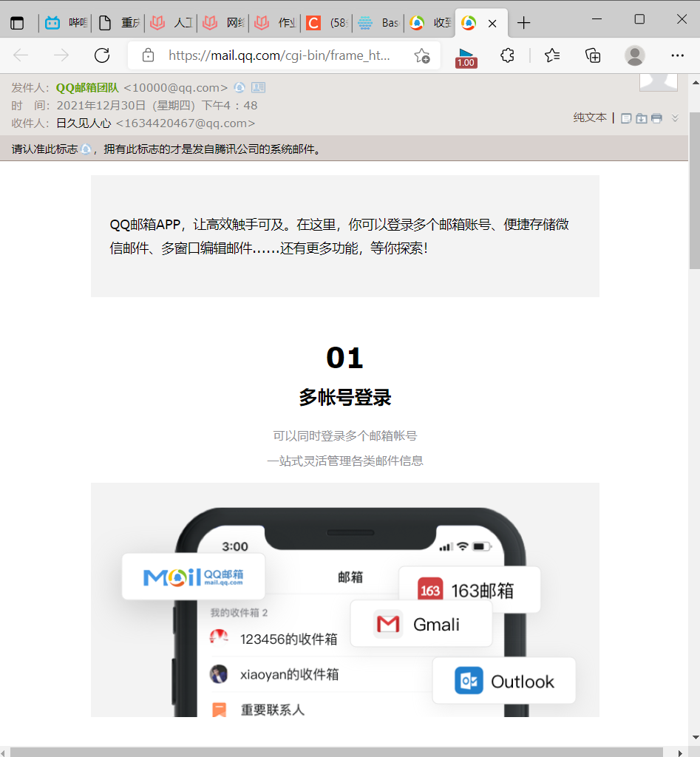Click the text 重要联系人
This screenshot has width=700, height=757.
[273, 710]
